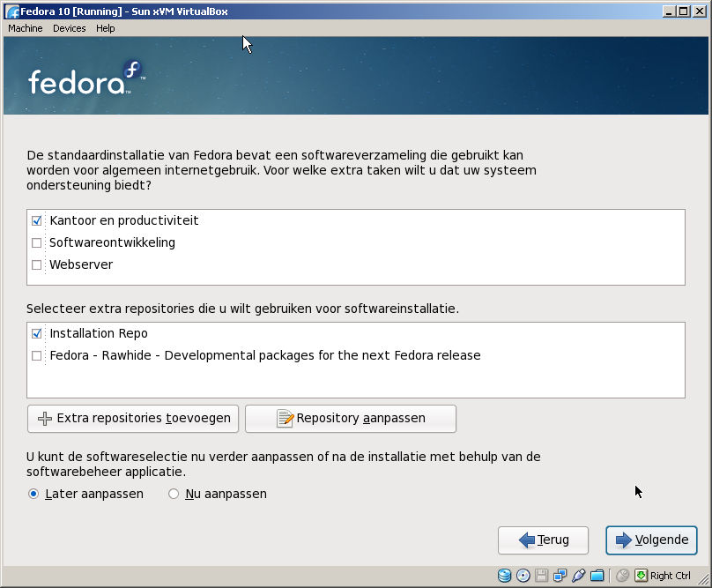Click the Fedora logo in banner
712x588 pixels.
click(85, 78)
